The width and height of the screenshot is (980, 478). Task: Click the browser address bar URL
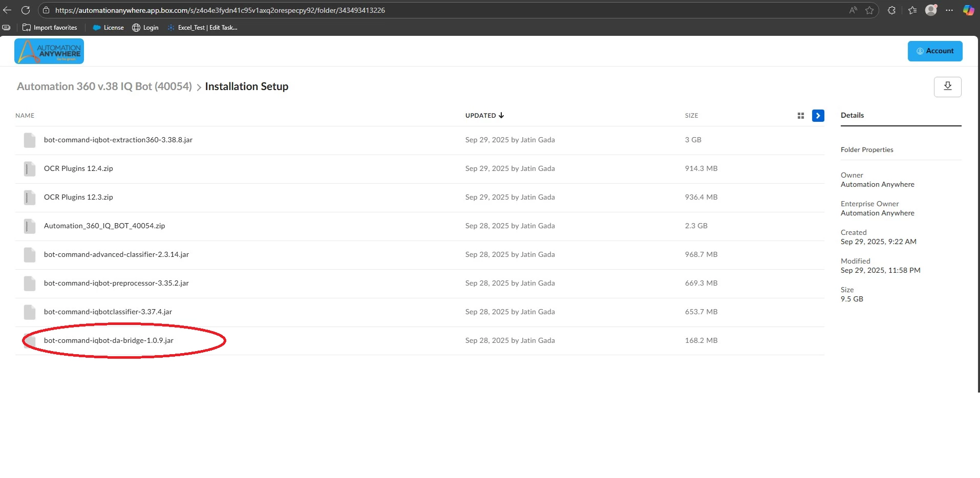click(x=220, y=10)
